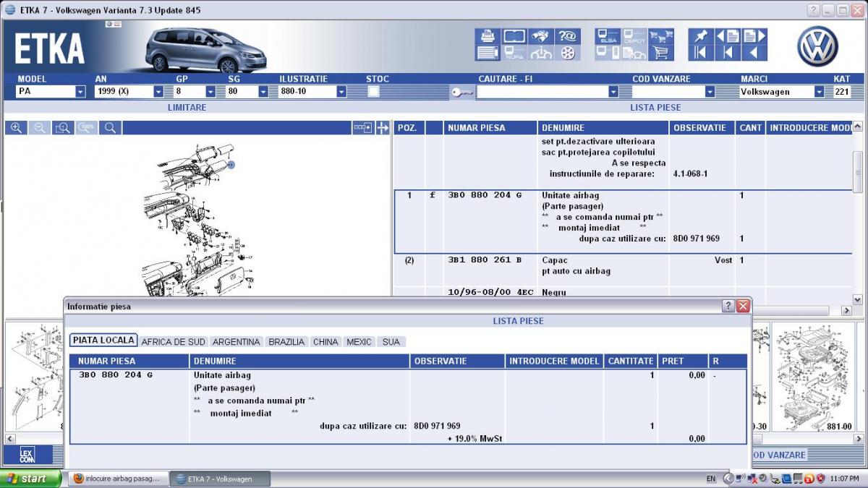Expand the MODEL dropdown showing PA
This screenshot has width=868, height=488.
pyautogui.click(x=80, y=92)
